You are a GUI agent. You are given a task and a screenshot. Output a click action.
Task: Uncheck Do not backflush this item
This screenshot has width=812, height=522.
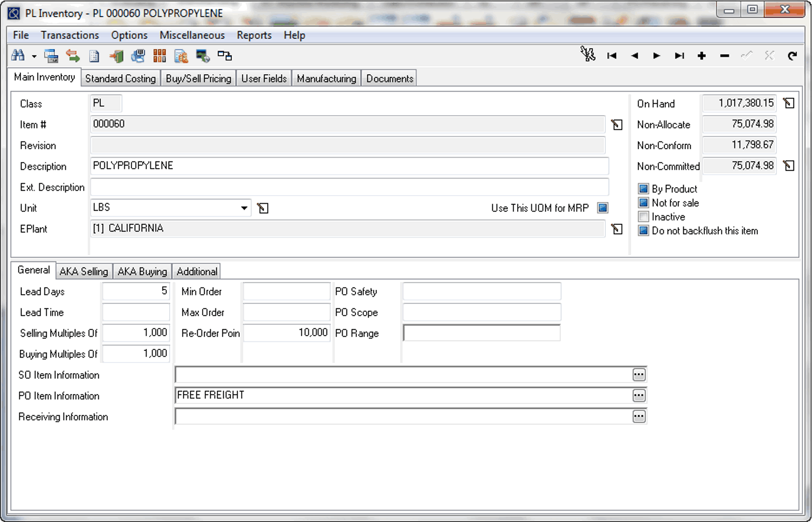point(643,231)
